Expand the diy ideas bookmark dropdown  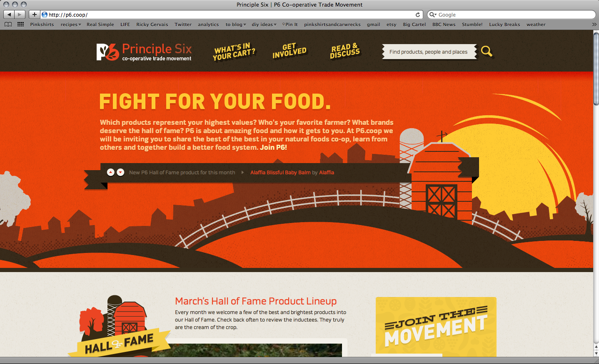click(264, 25)
